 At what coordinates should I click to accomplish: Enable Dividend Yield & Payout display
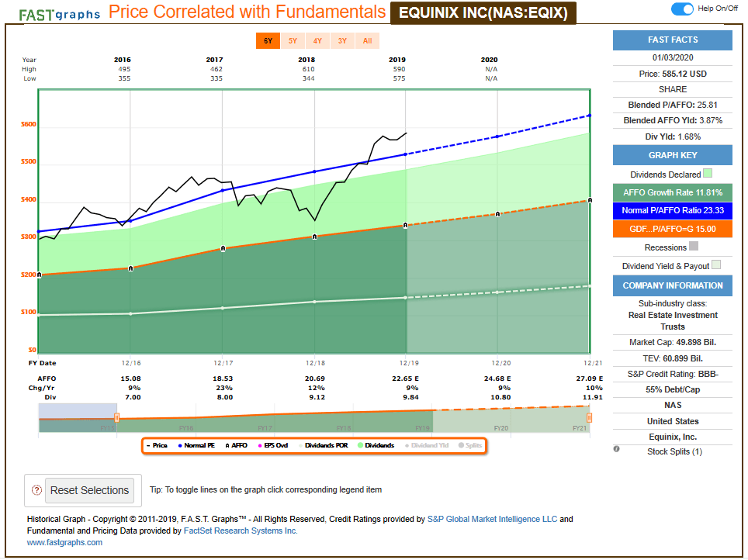(x=716, y=264)
